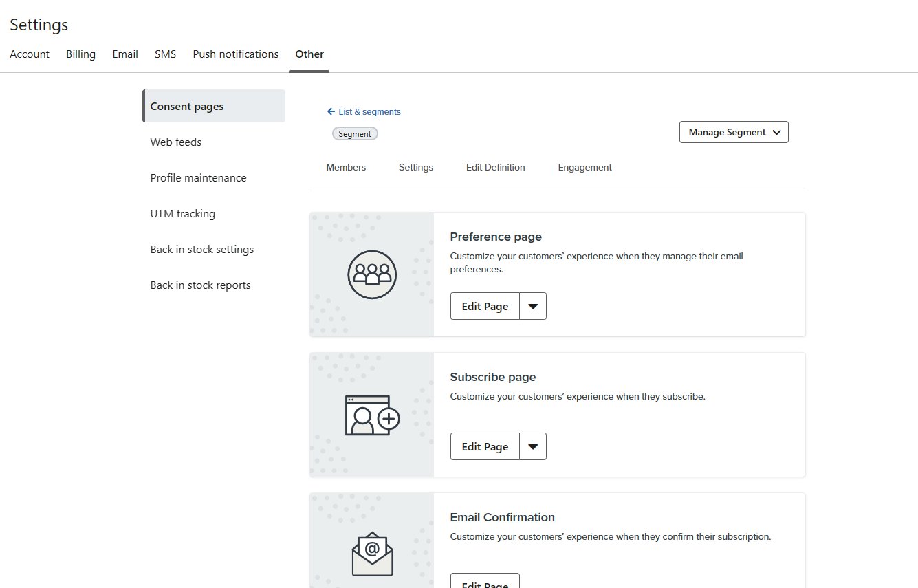Viewport: 918px width, 588px height.
Task: Click the Segment tag badge
Action: 355,133
